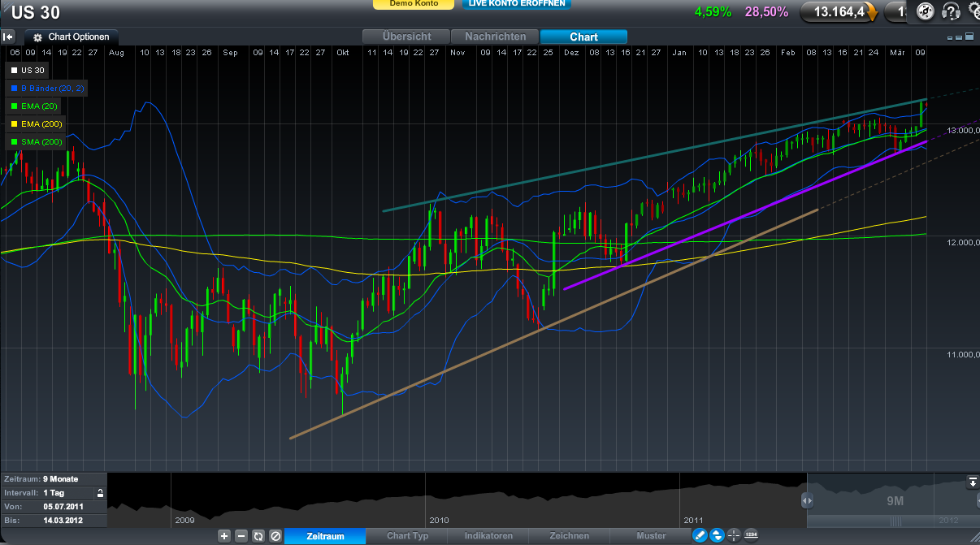Click the US 30 instrument title

[35, 12]
